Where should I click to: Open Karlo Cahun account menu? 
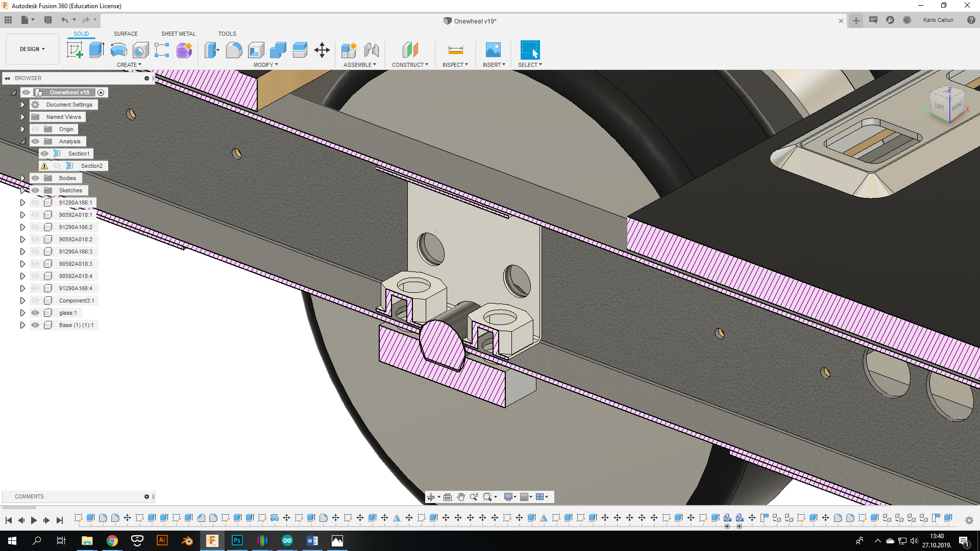click(938, 20)
